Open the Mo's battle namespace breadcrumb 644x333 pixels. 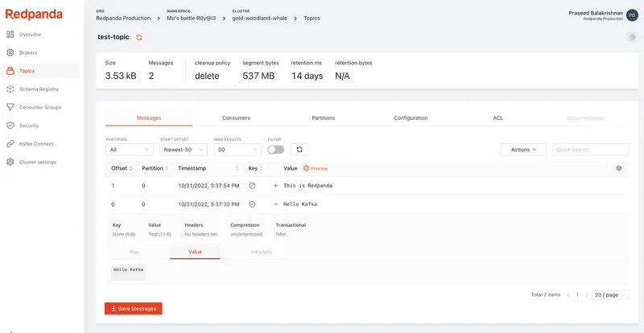coord(192,18)
